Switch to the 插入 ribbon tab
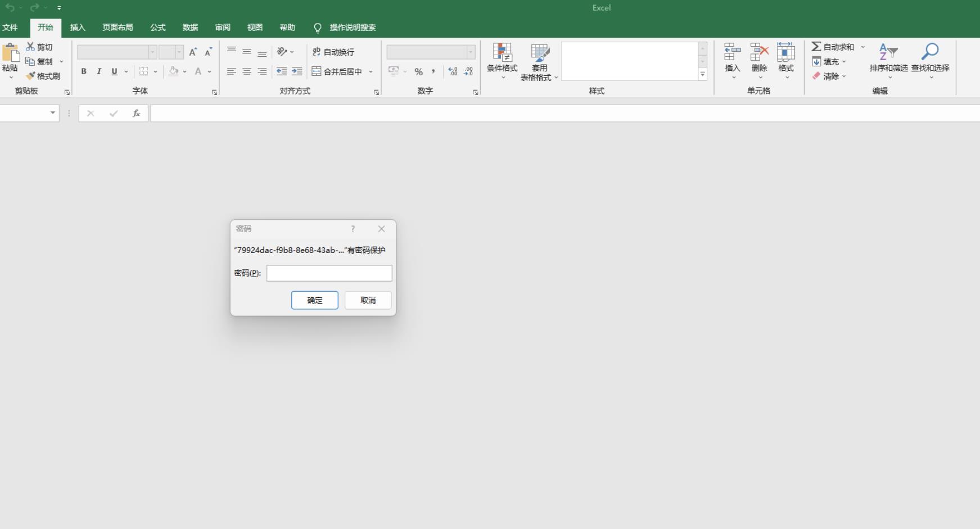 pos(78,27)
